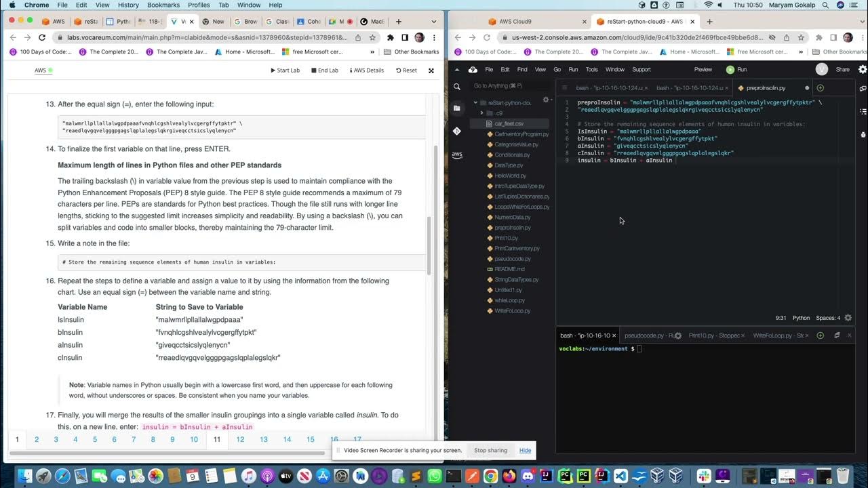Click Reset in Vocareum lab toolbar

(406, 70)
